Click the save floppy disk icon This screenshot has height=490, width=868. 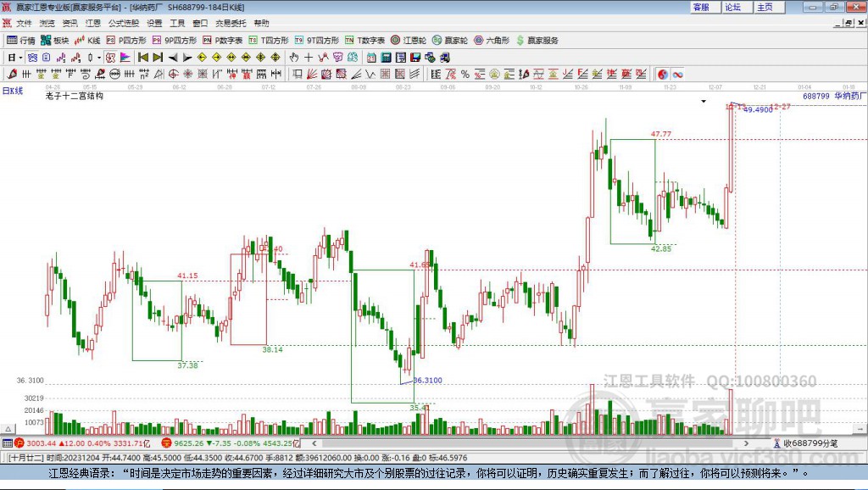coord(415,58)
